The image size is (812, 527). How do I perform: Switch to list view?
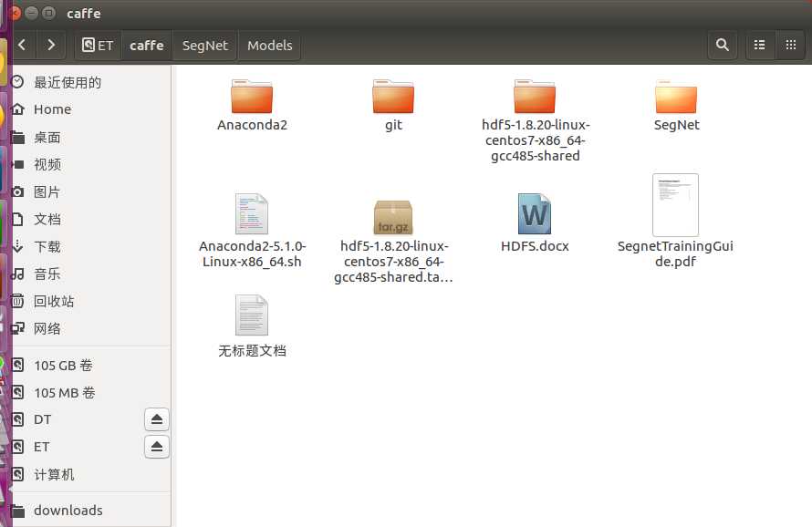(x=760, y=45)
